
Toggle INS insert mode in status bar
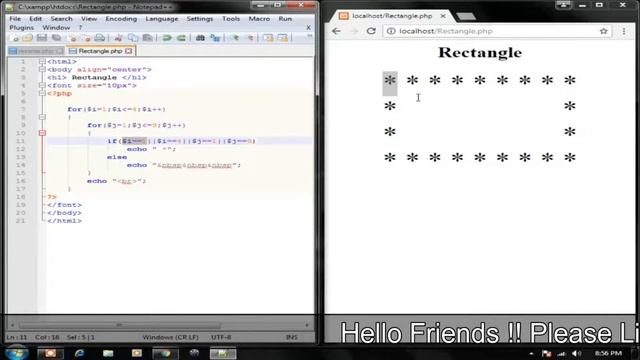(291, 338)
